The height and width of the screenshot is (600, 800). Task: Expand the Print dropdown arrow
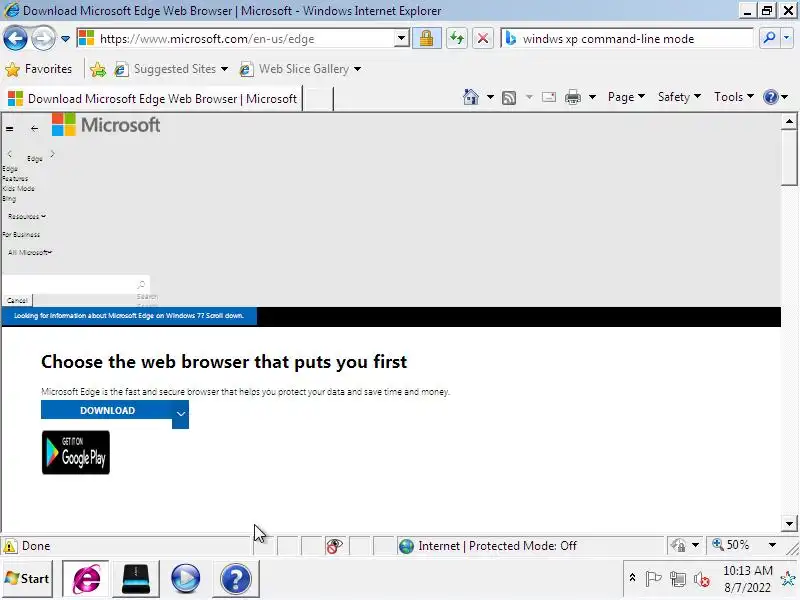click(592, 97)
